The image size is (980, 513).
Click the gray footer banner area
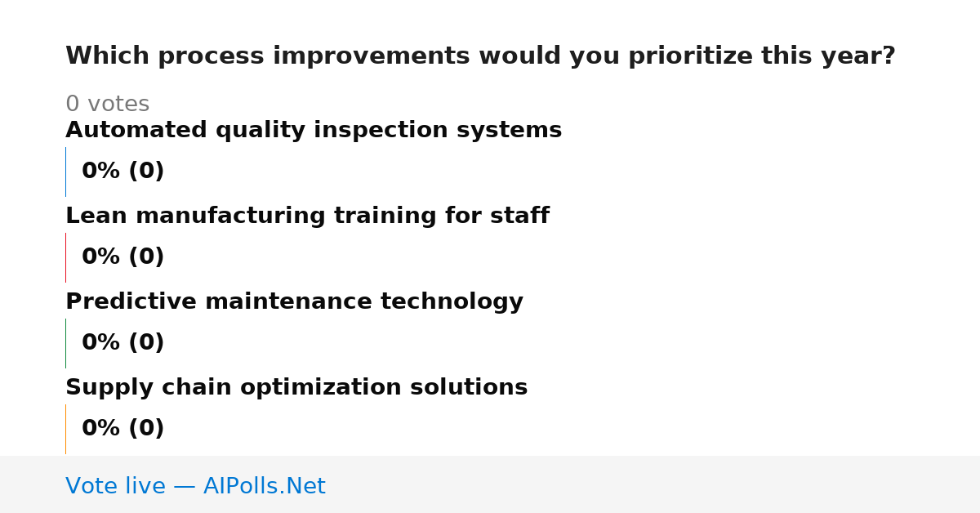tap(490, 484)
